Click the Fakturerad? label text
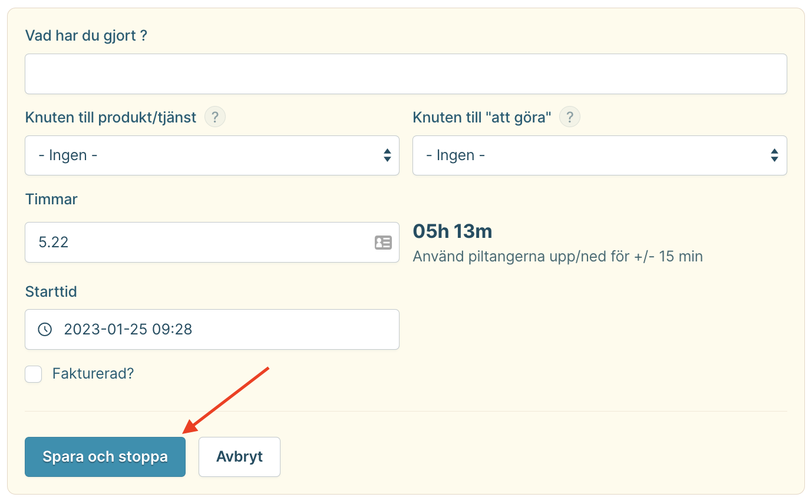Viewport: 812px width, 504px height. pos(93,374)
